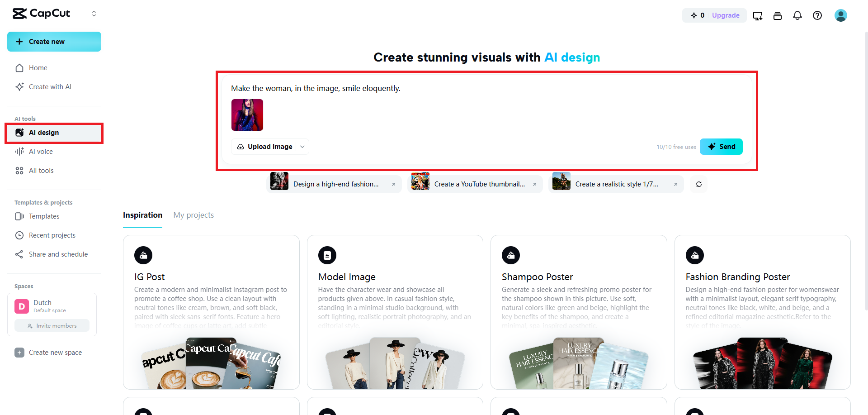
Task: Click the Invite members button in Dutch space
Action: pos(52,325)
